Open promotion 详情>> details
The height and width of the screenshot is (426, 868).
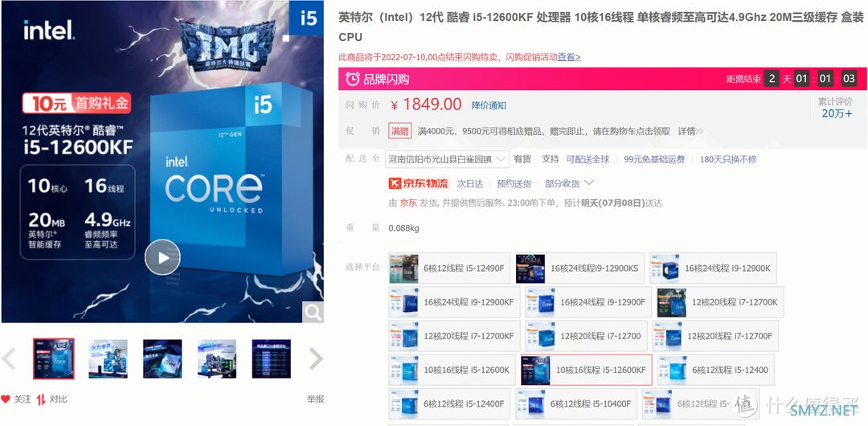pos(691,131)
